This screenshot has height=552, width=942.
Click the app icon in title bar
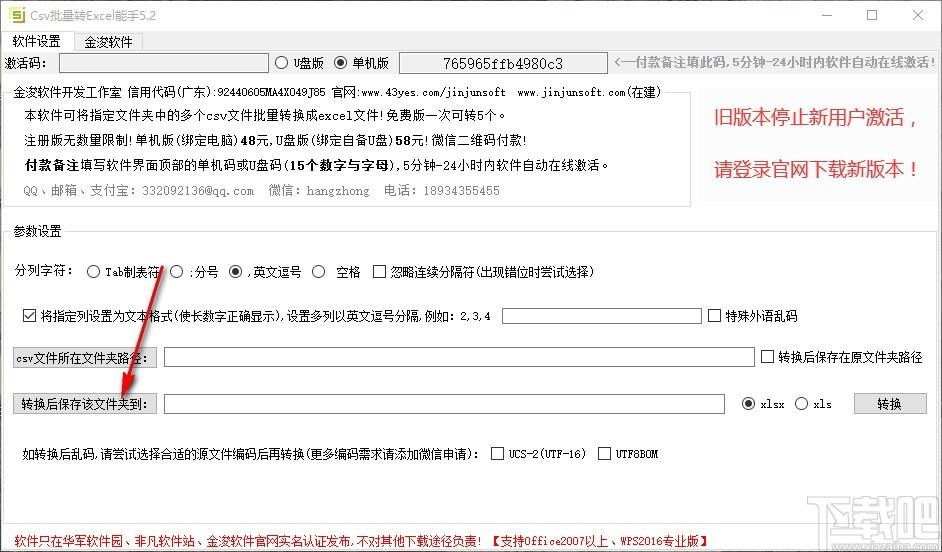coord(17,15)
